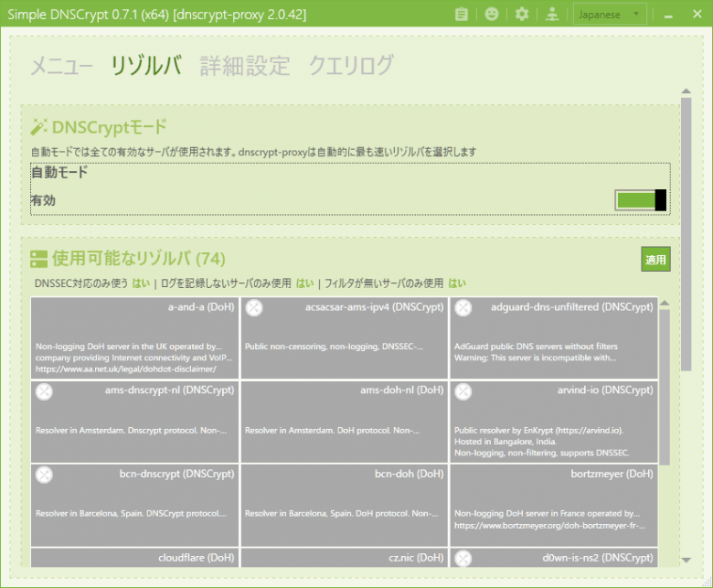Click disabled icon on acsacsar-ams-ipv4 card
The width and height of the screenshot is (713, 588).
254,308
